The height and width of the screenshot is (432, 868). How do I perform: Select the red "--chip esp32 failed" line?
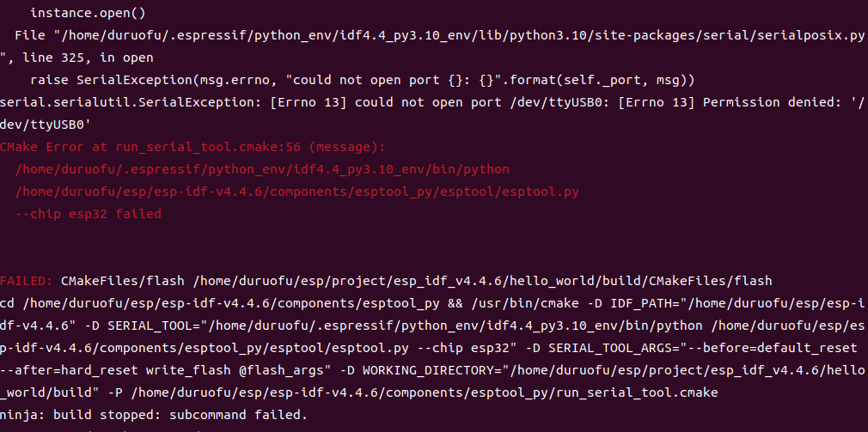coord(88,214)
